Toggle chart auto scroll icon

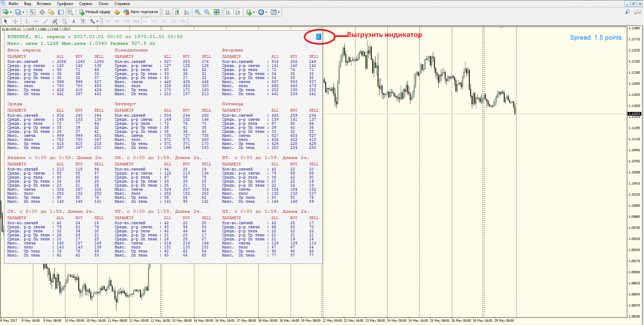228,12
